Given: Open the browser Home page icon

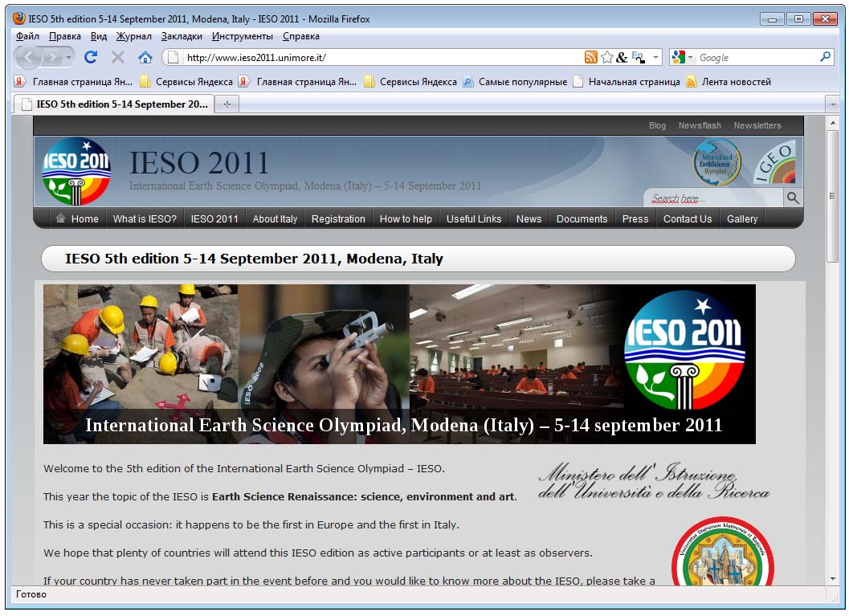Looking at the screenshot, I should click(145, 57).
